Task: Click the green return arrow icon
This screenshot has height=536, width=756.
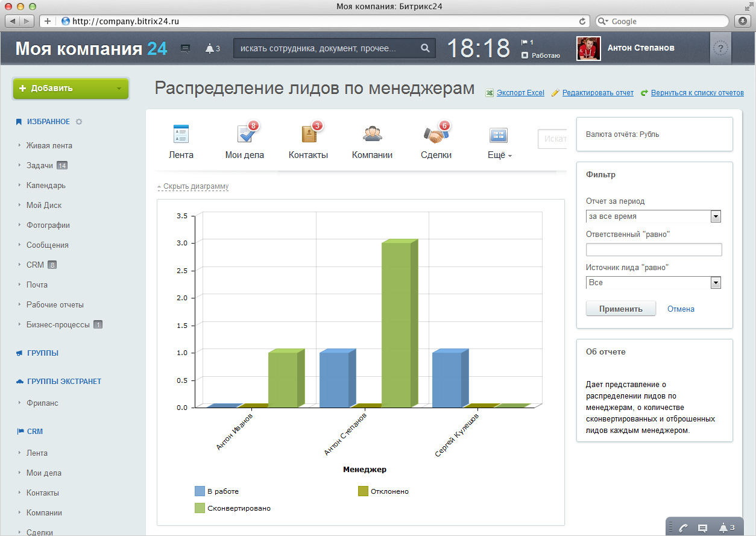Action: point(644,93)
